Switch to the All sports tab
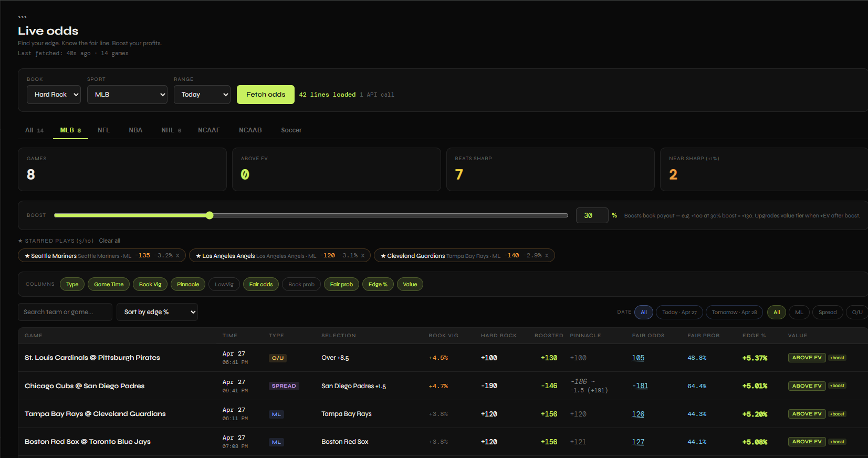This screenshot has width=868, height=458. (x=35, y=130)
